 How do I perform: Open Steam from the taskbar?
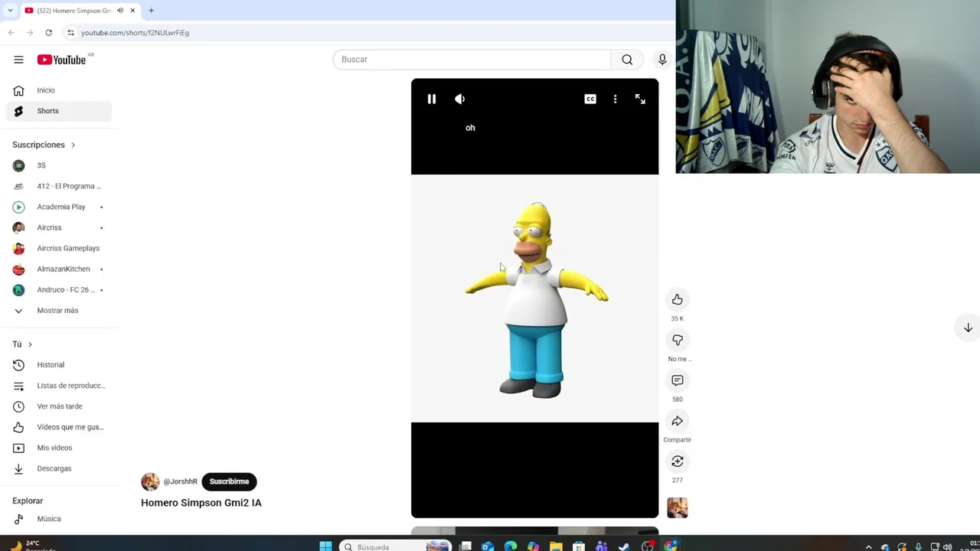(624, 546)
